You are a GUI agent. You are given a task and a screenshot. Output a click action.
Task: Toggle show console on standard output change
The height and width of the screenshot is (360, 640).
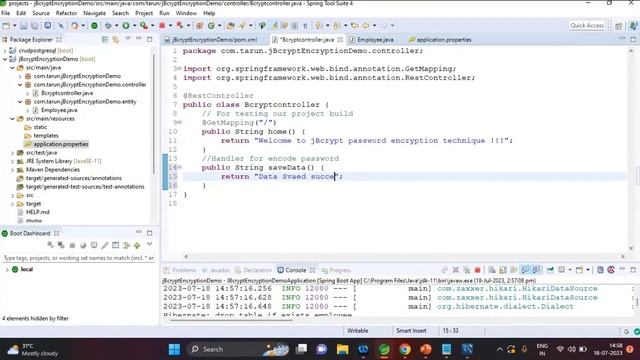pyautogui.click(x=525, y=270)
